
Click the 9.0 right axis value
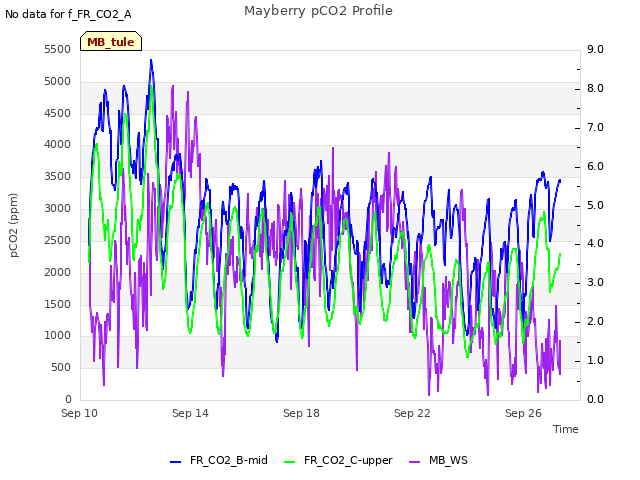coord(596,49)
